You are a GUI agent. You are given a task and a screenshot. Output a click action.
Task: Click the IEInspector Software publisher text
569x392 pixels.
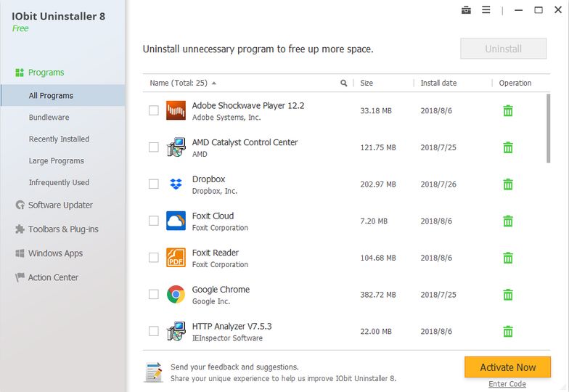227,338
